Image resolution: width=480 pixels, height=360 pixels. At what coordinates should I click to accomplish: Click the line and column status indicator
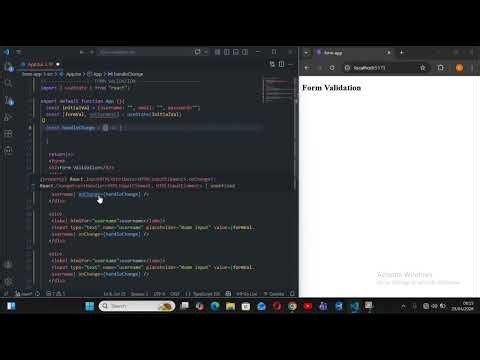click(115, 294)
